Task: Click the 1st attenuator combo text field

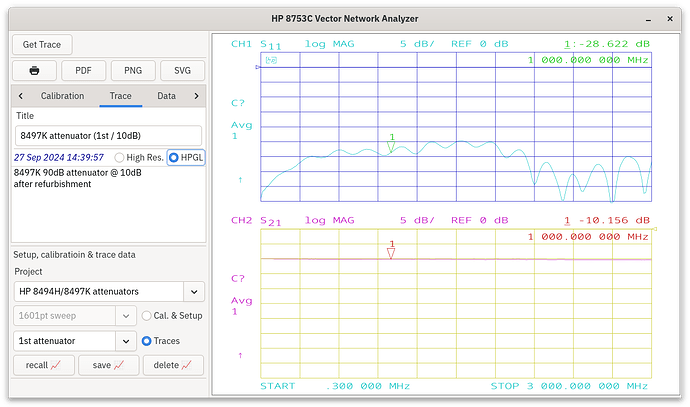Action: tap(65, 341)
